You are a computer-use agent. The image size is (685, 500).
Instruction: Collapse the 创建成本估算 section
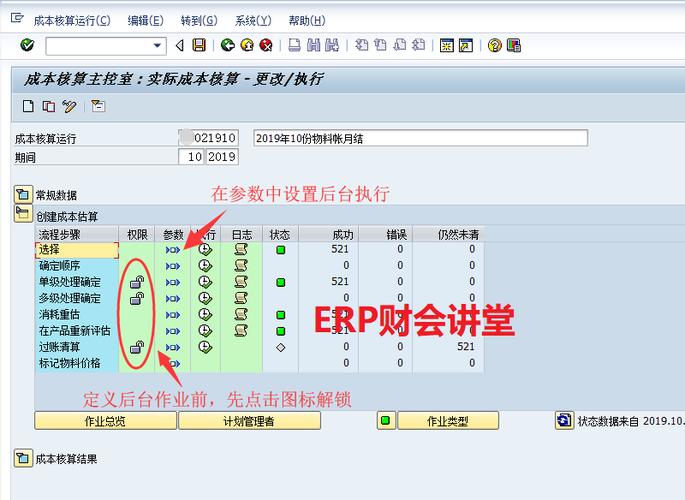(x=23, y=214)
